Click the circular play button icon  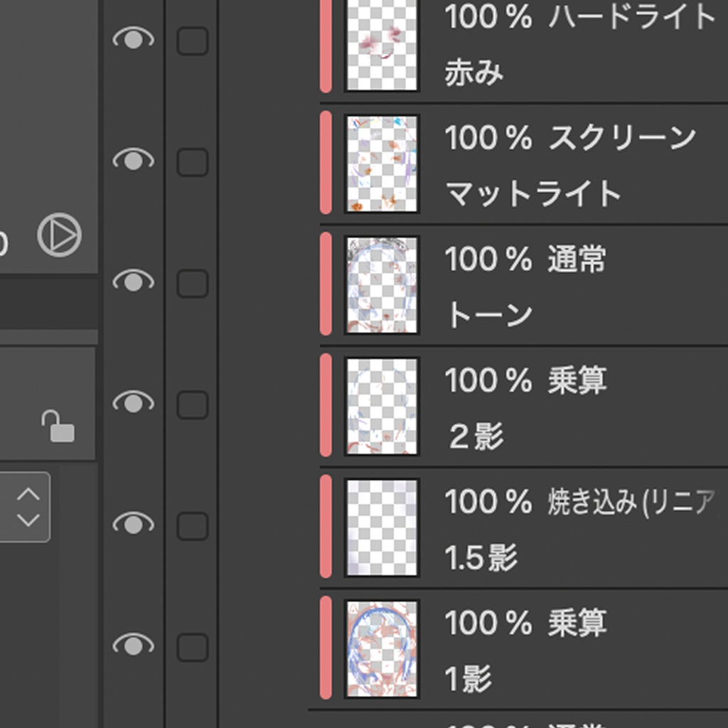click(60, 235)
